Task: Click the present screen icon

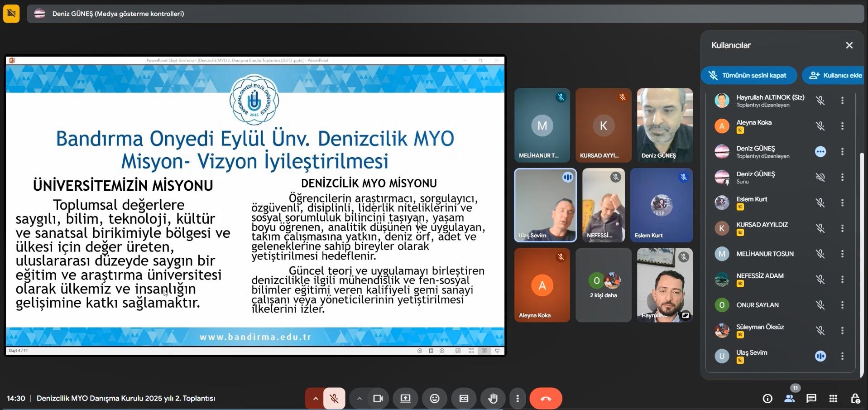Action: click(x=405, y=398)
